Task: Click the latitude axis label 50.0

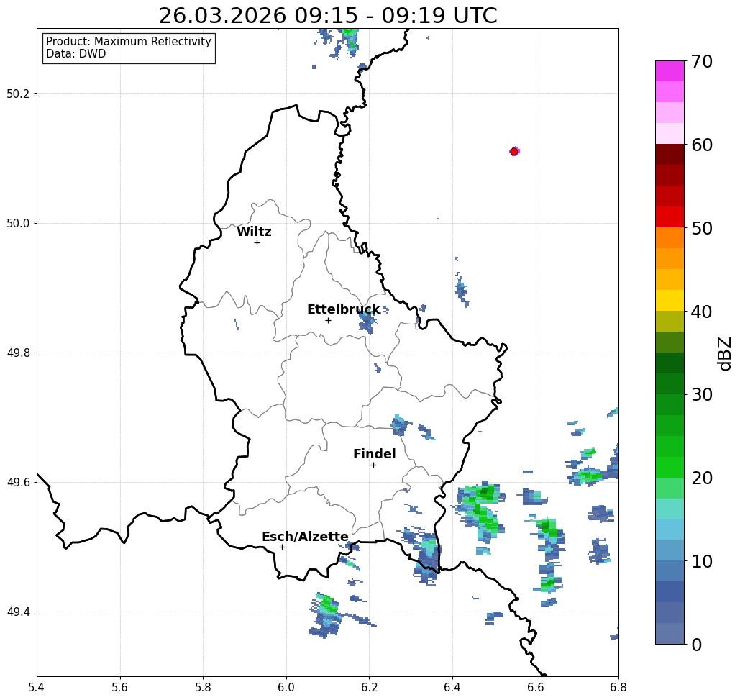Action: (x=17, y=223)
